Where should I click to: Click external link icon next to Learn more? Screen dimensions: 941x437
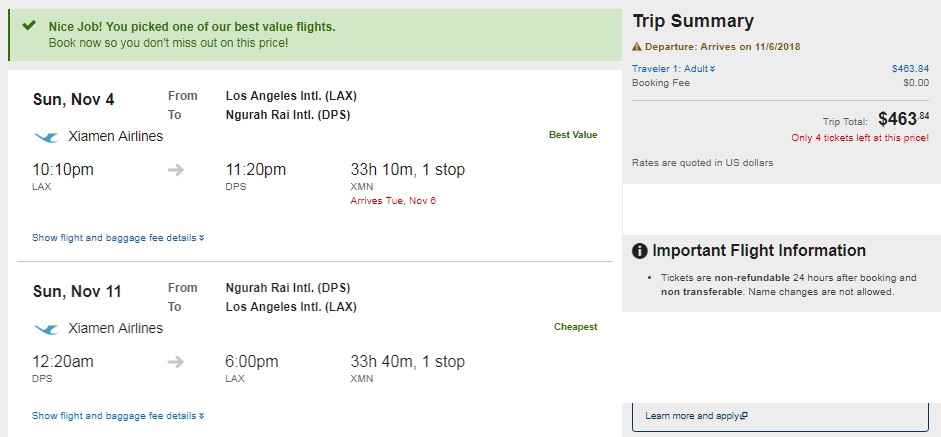pos(744,415)
